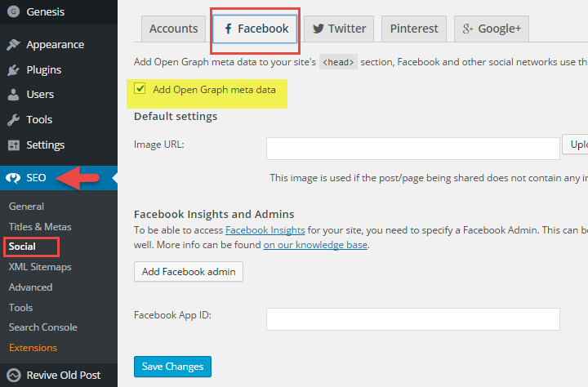Click the Plugins plug icon
Viewport: 588px width, 387px height.
point(14,69)
